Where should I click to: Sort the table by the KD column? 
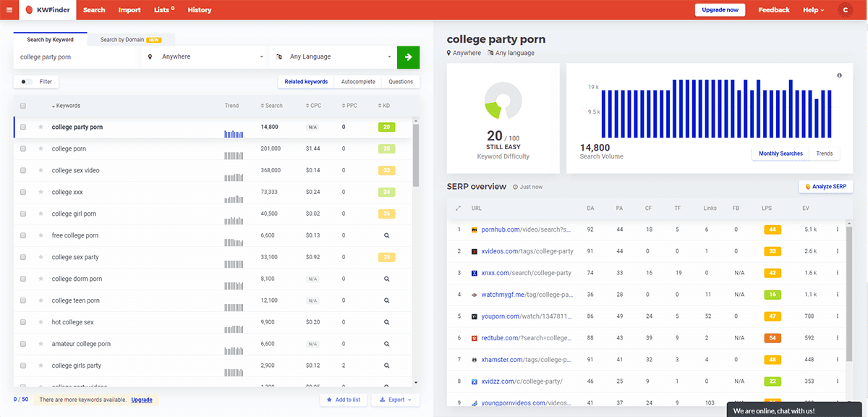pos(384,106)
